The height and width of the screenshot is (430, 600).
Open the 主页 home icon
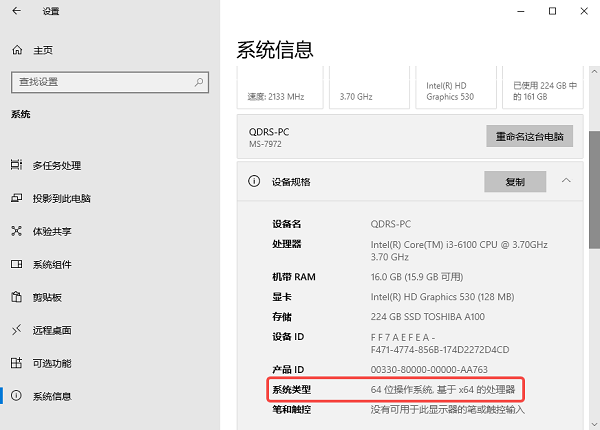[x=17, y=50]
